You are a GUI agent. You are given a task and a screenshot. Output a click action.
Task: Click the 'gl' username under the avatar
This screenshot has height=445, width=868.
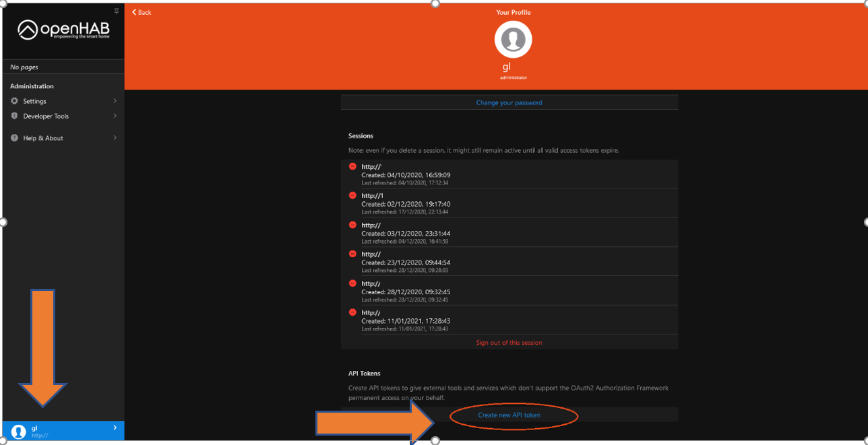pos(507,67)
